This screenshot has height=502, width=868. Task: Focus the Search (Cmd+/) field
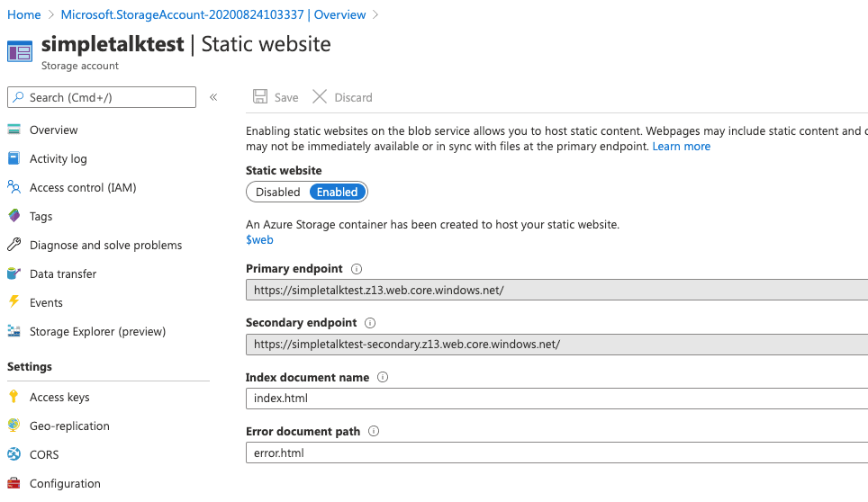point(102,97)
